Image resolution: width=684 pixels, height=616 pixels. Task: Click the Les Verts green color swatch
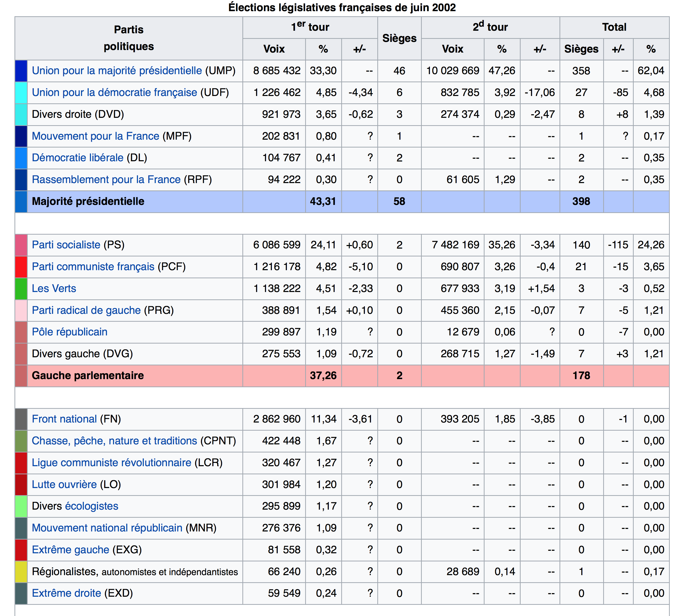pyautogui.click(x=21, y=288)
